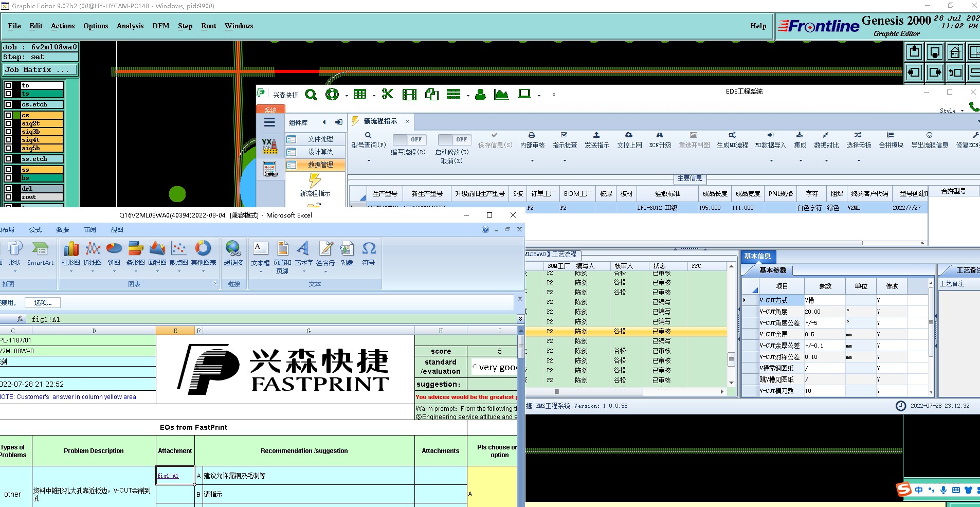Viewport: 980px width, 507px height.
Task: Click the Job Matrix ... button
Action: pos(40,70)
